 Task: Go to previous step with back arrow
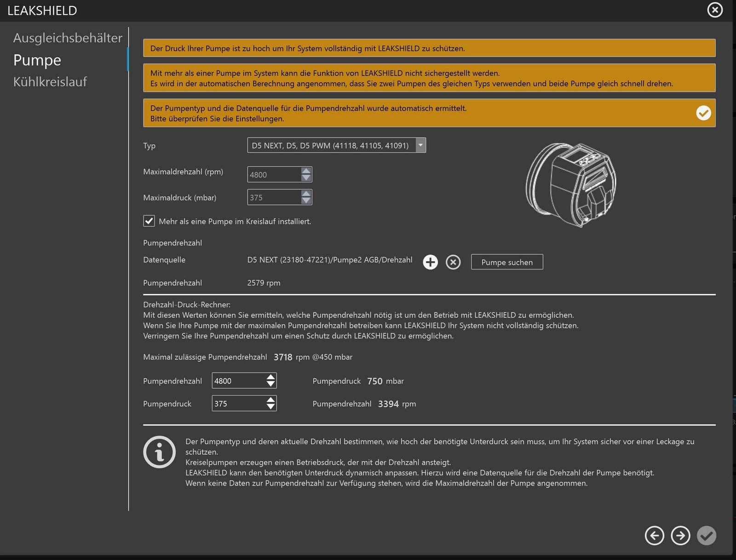coord(655,536)
